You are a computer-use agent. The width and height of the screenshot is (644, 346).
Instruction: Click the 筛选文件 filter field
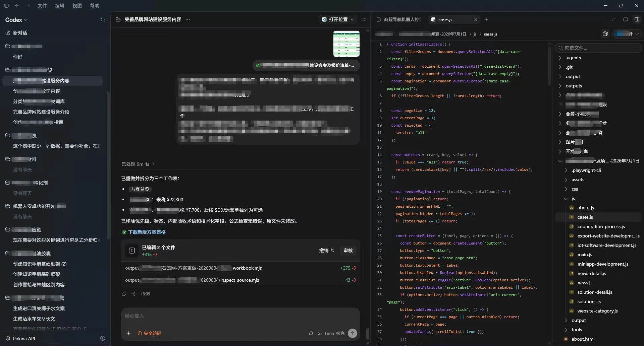pos(598,48)
